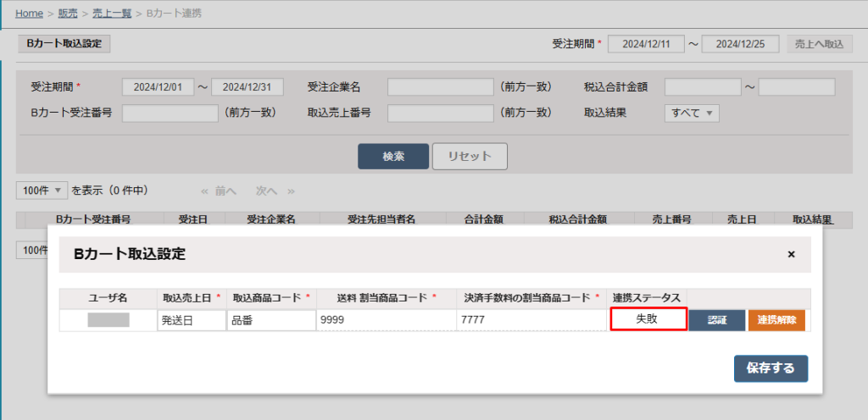Sort by 売上日 column header
The height and width of the screenshot is (420, 868).
[742, 218]
